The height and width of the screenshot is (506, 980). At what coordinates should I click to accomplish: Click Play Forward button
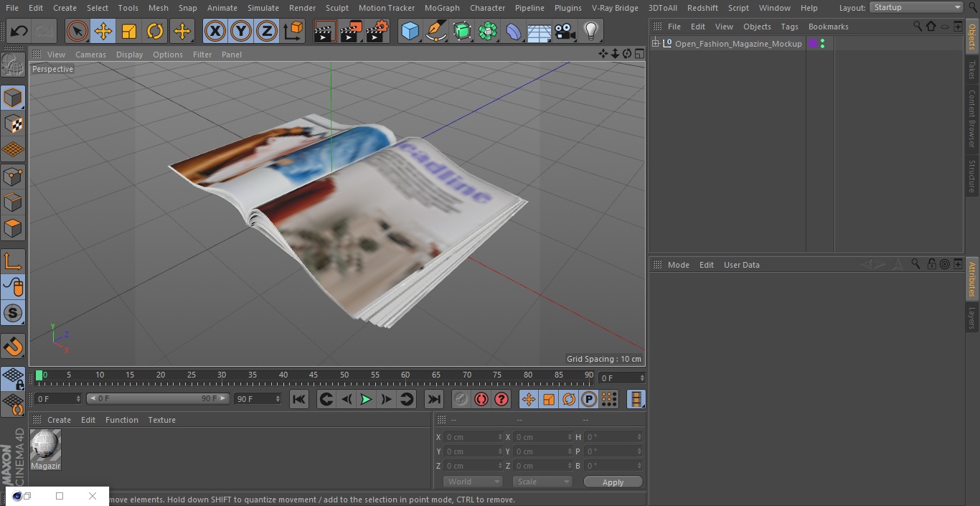[x=366, y=399]
